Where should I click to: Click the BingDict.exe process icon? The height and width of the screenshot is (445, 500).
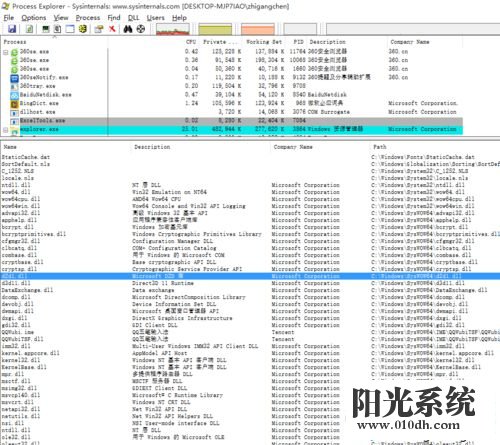pos(14,104)
